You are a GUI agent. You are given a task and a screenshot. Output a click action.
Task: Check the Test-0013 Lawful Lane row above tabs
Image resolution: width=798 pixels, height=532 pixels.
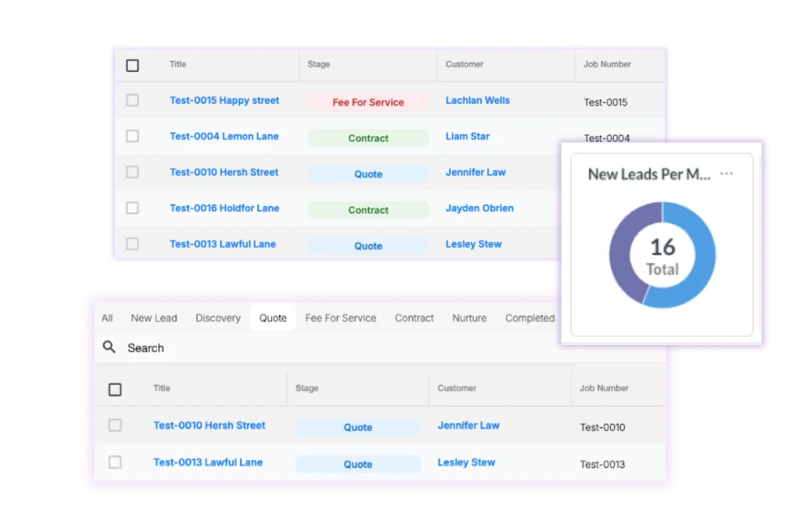tap(132, 244)
